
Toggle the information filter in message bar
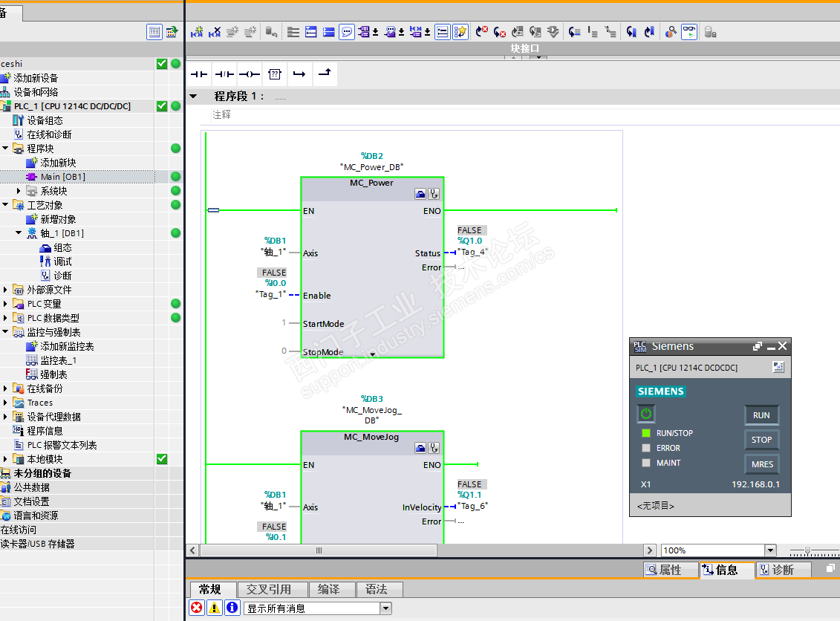pyautogui.click(x=232, y=608)
